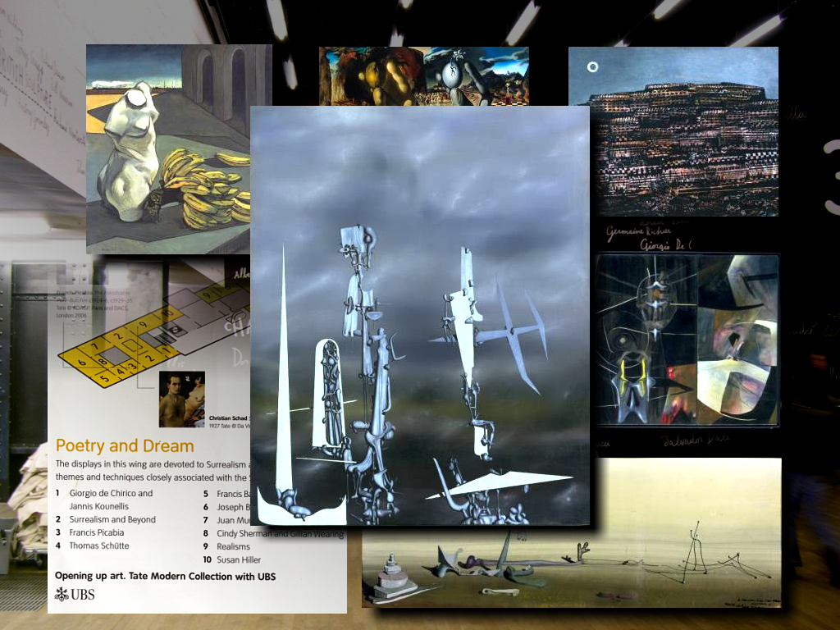This screenshot has width=840, height=630.
Task: Click the Christian Schad portrait thumbnail
Action: (181, 399)
